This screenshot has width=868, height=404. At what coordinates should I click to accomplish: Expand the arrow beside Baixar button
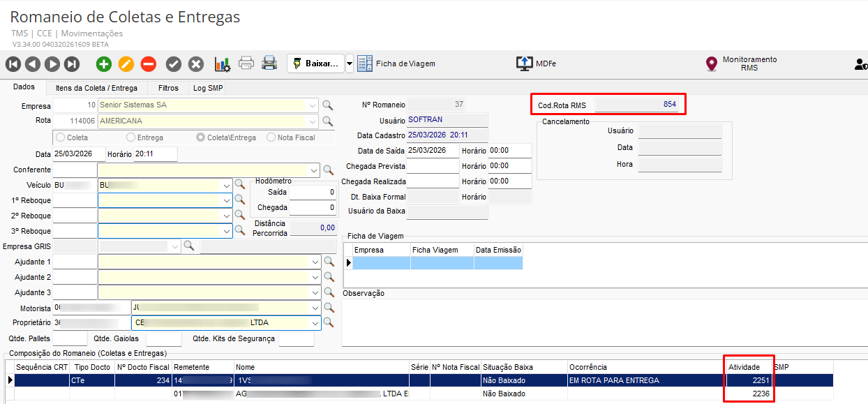[350, 63]
